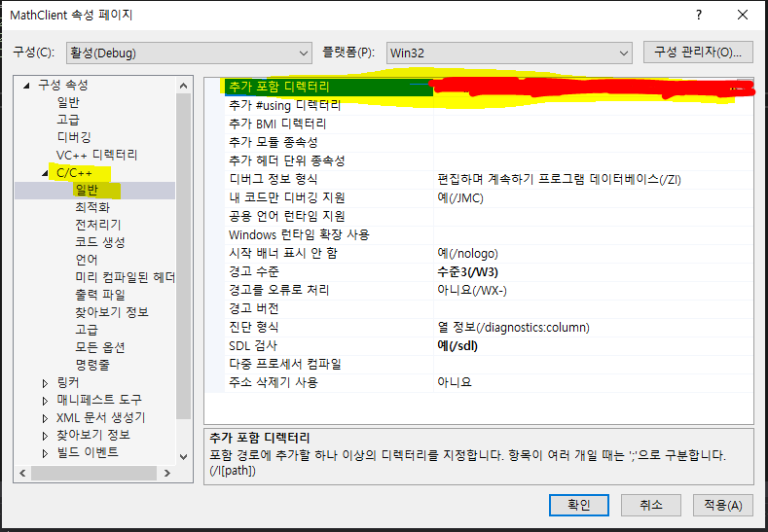
Task: Select the 미리 컴파일된 헤더 tree item
Action: (125, 277)
